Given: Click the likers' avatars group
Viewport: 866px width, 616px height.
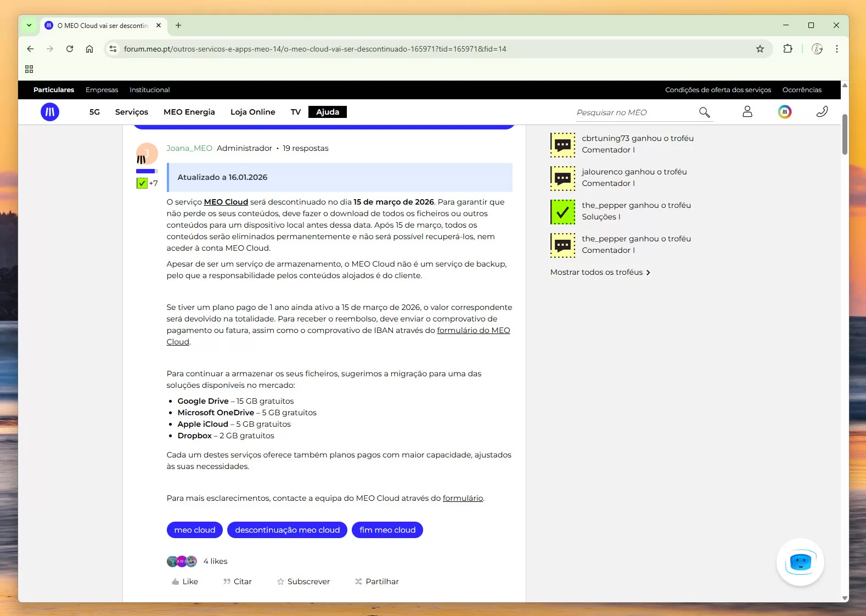Looking at the screenshot, I should (x=182, y=561).
